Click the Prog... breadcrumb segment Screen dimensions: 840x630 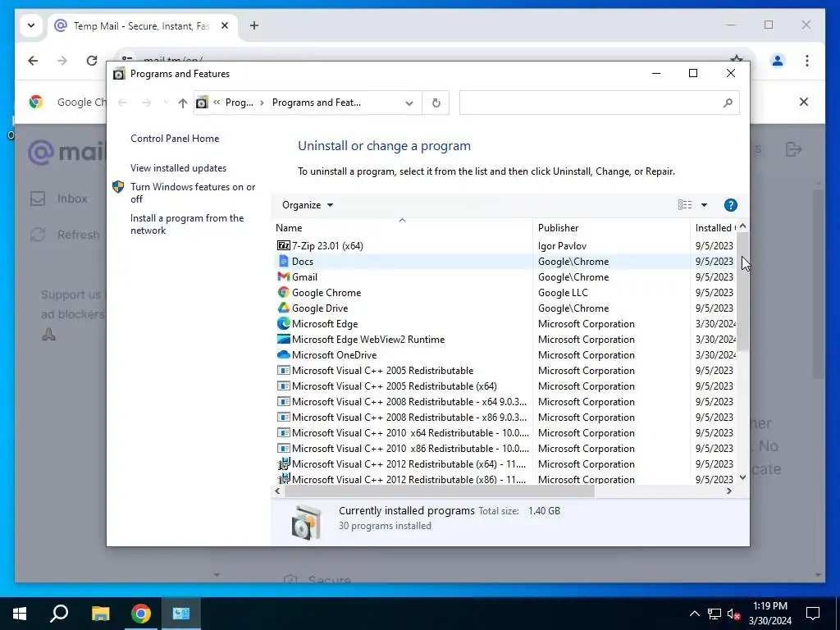pos(240,103)
